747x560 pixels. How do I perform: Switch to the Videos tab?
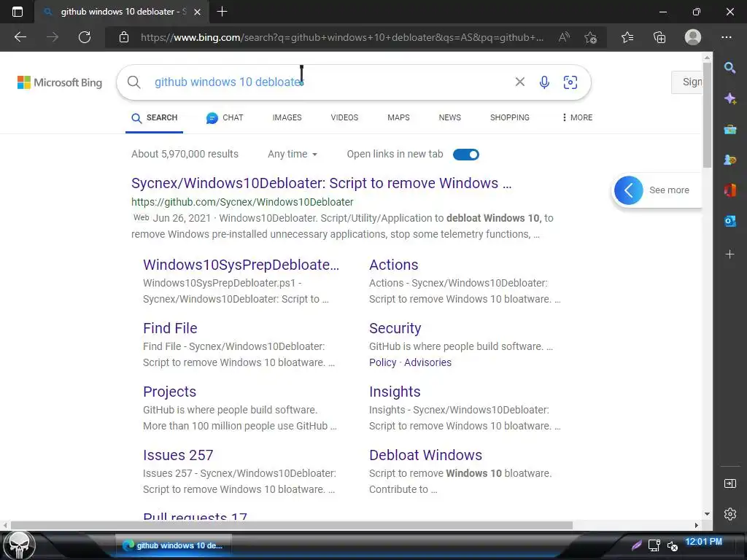pyautogui.click(x=344, y=117)
